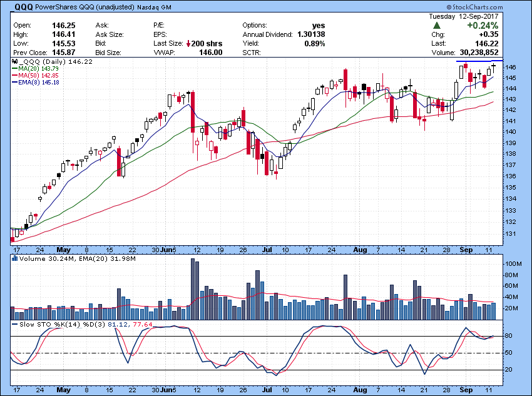Click the 100M label on the volume axis
The width and height of the screenshot is (532, 396).
point(513,264)
